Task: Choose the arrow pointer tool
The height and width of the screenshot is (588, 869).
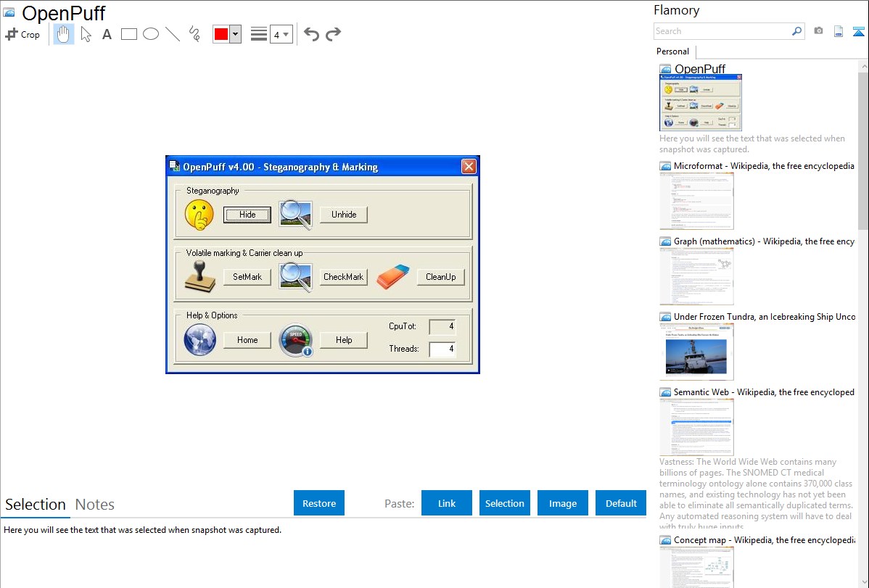Action: 86,34
